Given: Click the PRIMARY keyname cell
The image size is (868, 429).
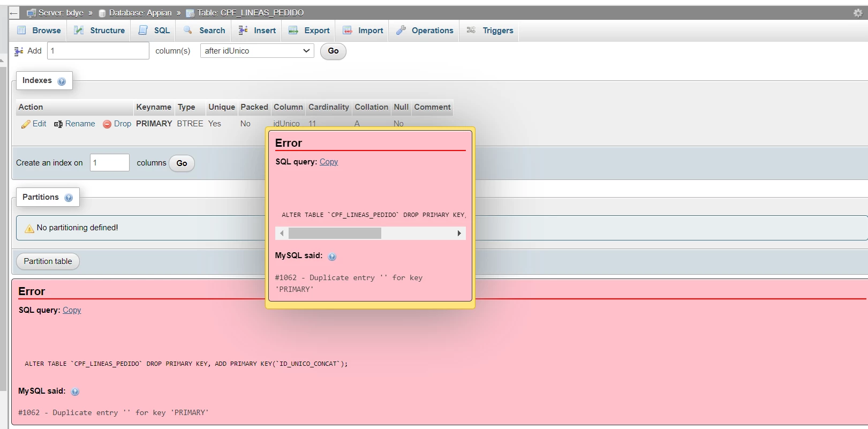Looking at the screenshot, I should pos(154,124).
